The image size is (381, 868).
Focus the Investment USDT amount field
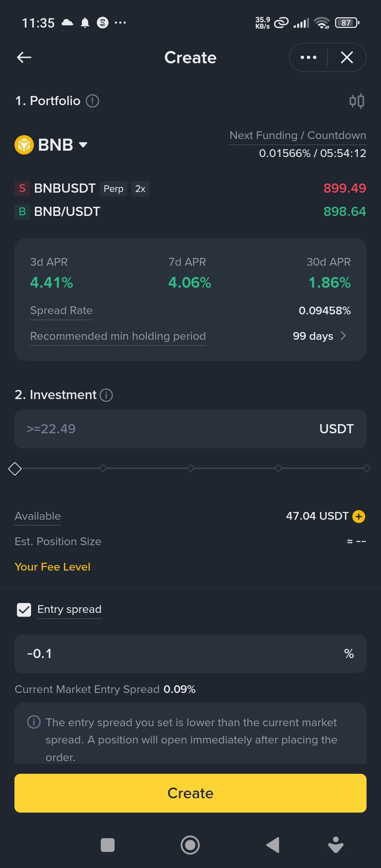click(x=169, y=429)
